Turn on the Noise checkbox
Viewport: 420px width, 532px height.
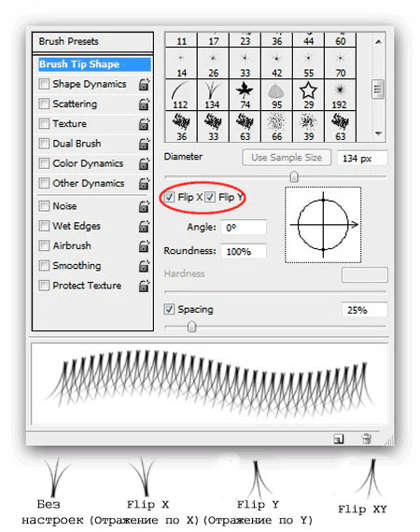(x=44, y=206)
